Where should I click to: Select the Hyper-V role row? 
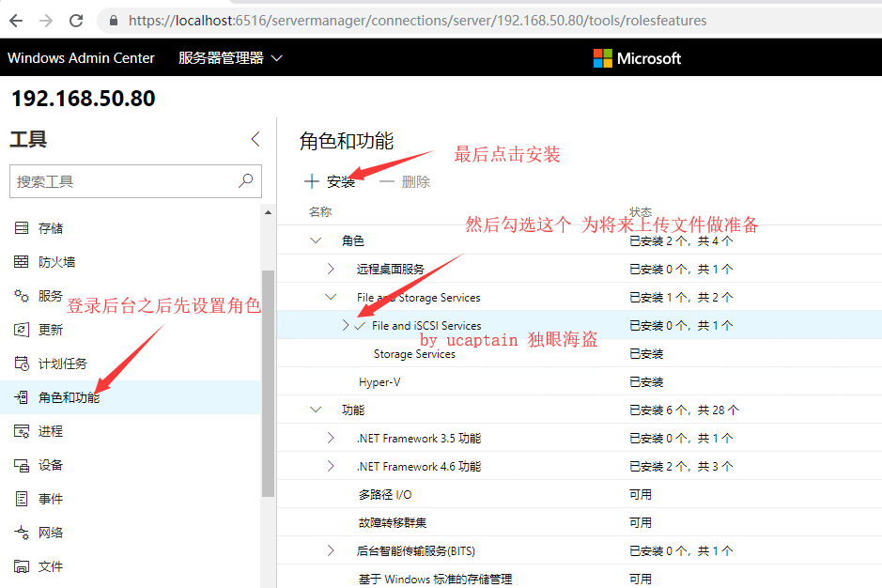[x=580, y=381]
